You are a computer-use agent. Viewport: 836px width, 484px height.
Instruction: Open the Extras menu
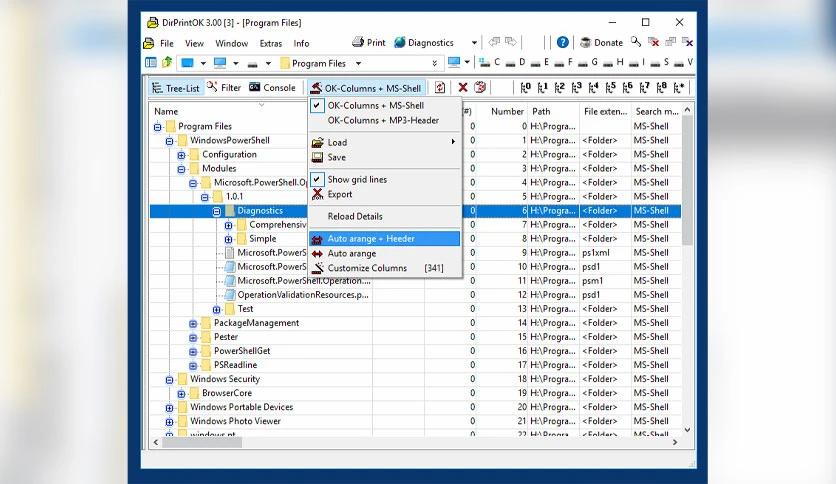point(271,43)
